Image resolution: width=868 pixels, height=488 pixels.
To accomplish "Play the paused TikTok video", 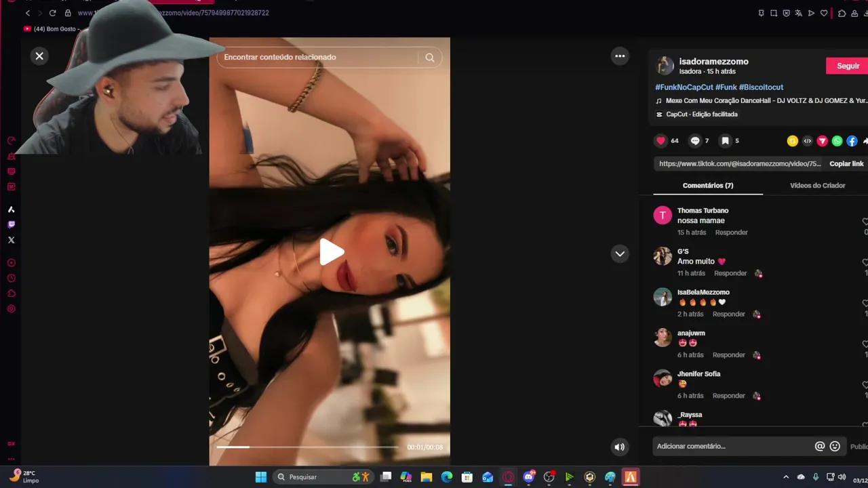I will pyautogui.click(x=332, y=252).
